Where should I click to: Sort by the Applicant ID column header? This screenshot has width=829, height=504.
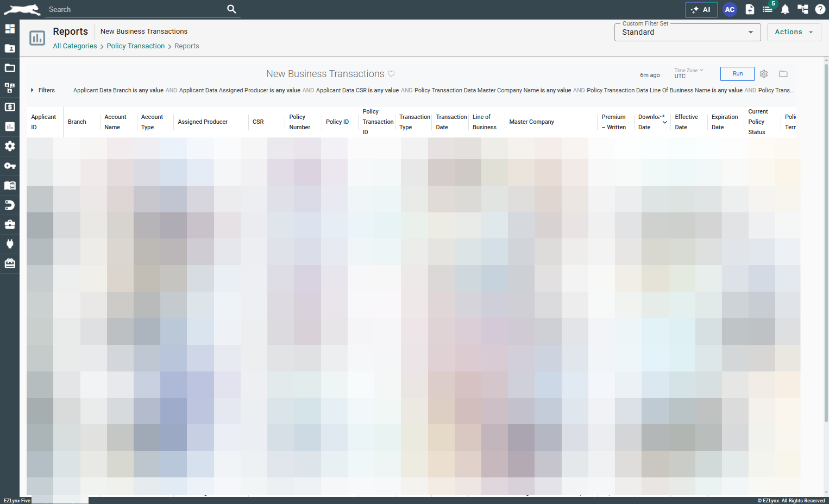coord(43,122)
